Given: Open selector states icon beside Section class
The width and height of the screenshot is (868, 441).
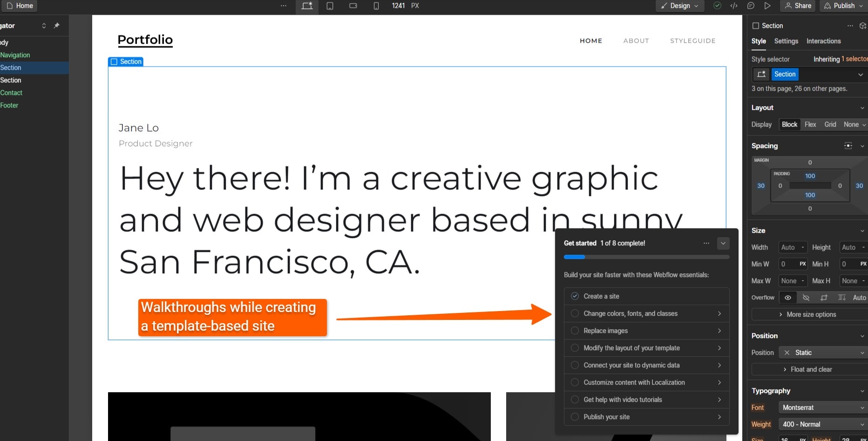Looking at the screenshot, I should [761, 74].
